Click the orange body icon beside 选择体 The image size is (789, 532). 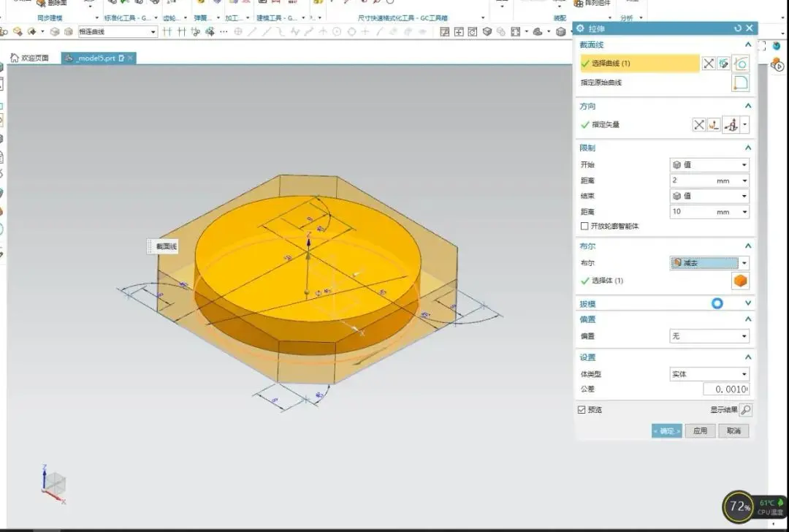[740, 281]
